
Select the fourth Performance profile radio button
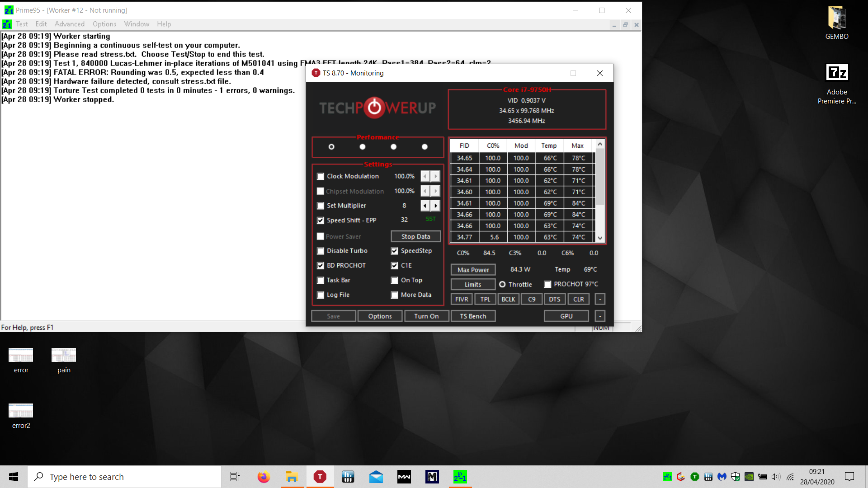[x=425, y=147]
